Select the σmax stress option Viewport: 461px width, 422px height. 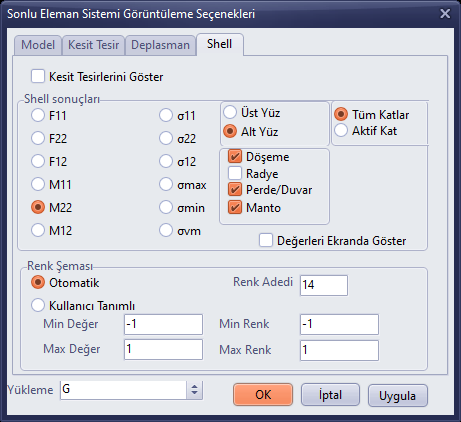[x=166, y=184]
